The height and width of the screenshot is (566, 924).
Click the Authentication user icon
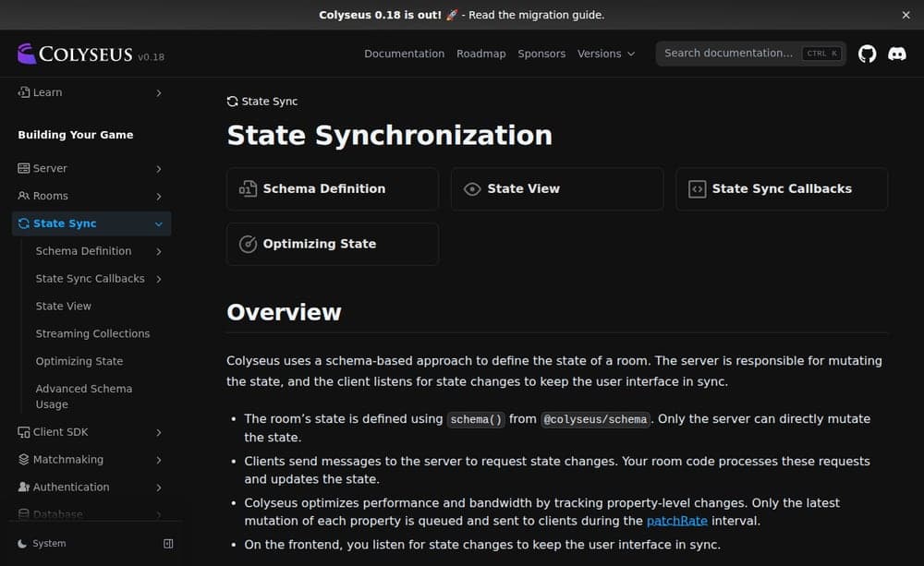click(24, 488)
